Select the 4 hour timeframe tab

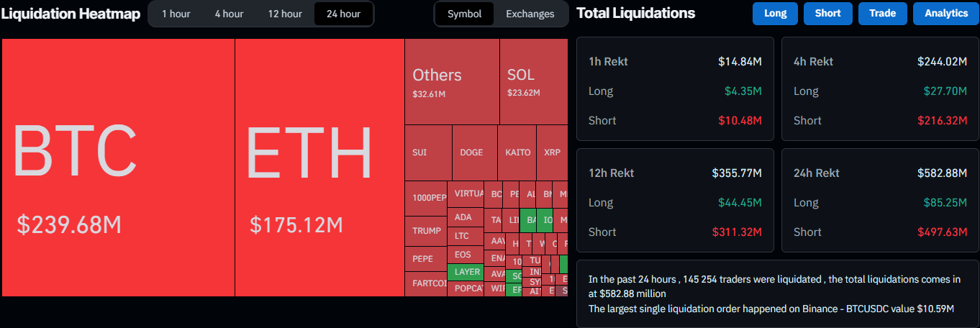tap(229, 14)
